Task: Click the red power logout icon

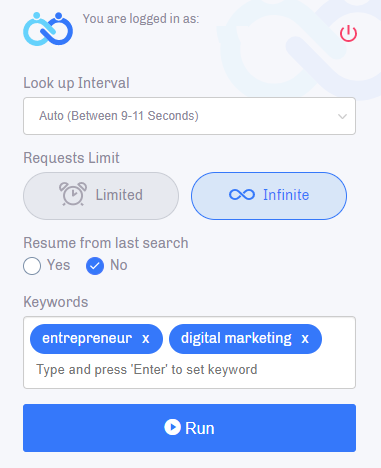Action: click(348, 33)
